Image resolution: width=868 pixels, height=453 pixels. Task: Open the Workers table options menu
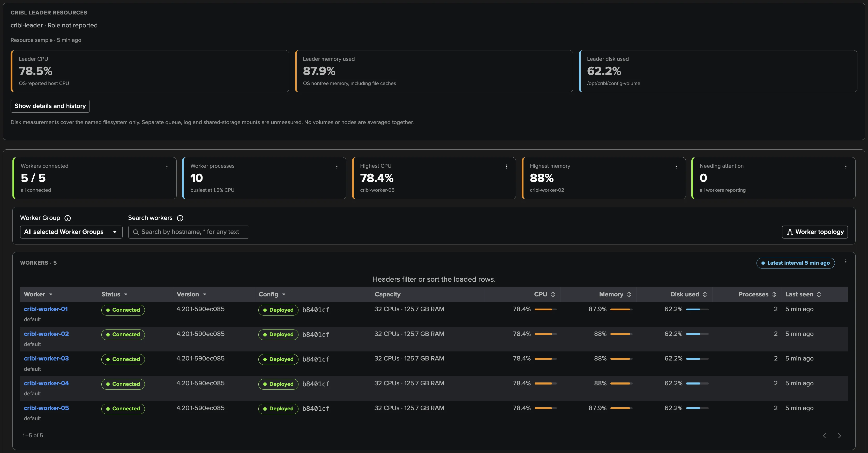coord(846,262)
